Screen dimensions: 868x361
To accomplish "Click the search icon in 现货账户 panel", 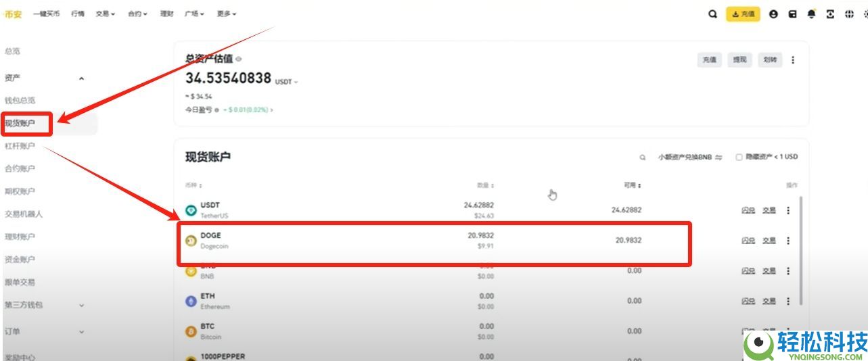I will click(643, 158).
